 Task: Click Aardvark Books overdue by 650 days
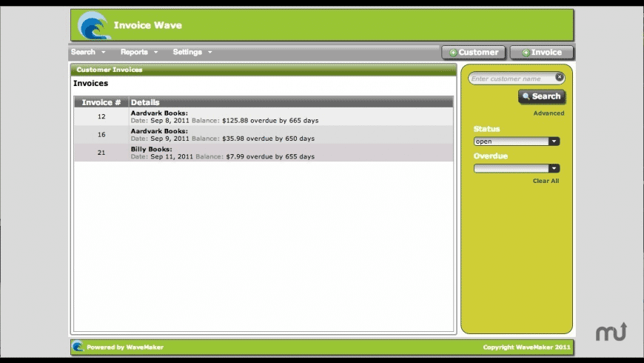point(223,135)
